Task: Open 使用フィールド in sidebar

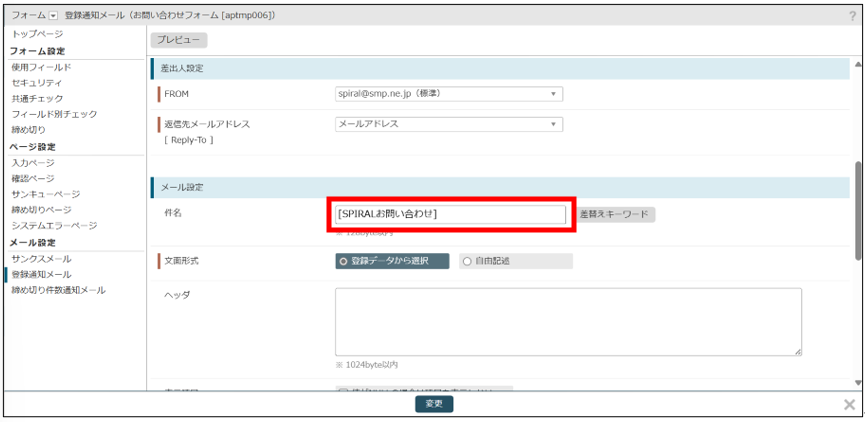Action: coord(42,67)
